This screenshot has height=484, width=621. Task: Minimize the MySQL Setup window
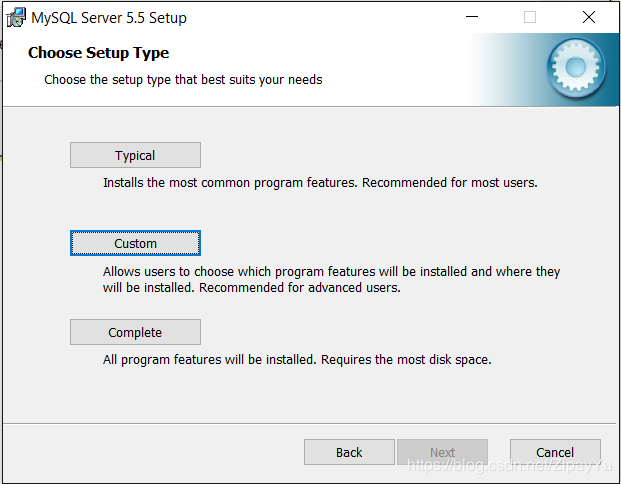point(472,17)
